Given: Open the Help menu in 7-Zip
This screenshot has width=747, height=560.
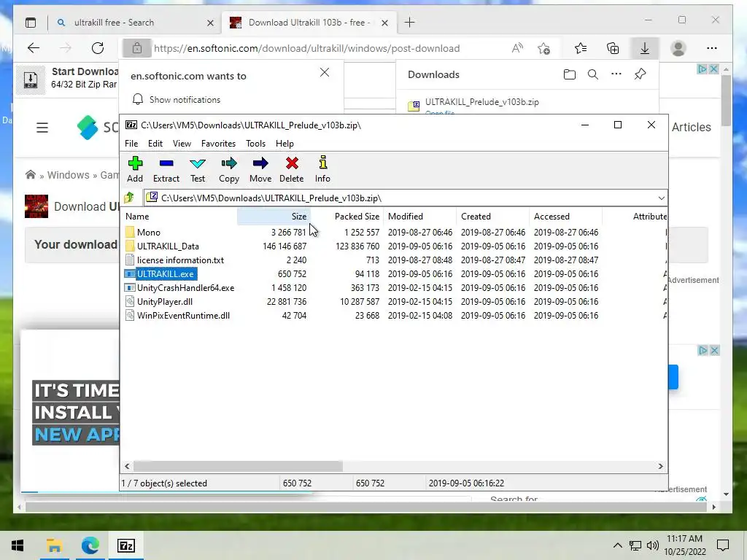Looking at the screenshot, I should 285,144.
